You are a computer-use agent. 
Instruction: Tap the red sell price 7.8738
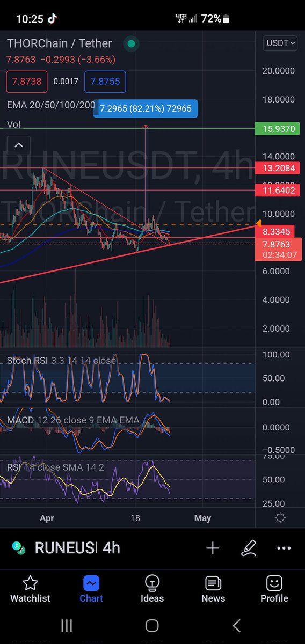(x=26, y=82)
